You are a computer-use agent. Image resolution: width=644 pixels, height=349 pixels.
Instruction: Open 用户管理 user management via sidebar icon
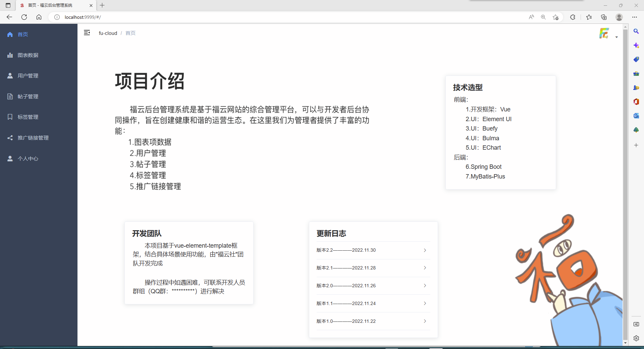click(x=10, y=76)
